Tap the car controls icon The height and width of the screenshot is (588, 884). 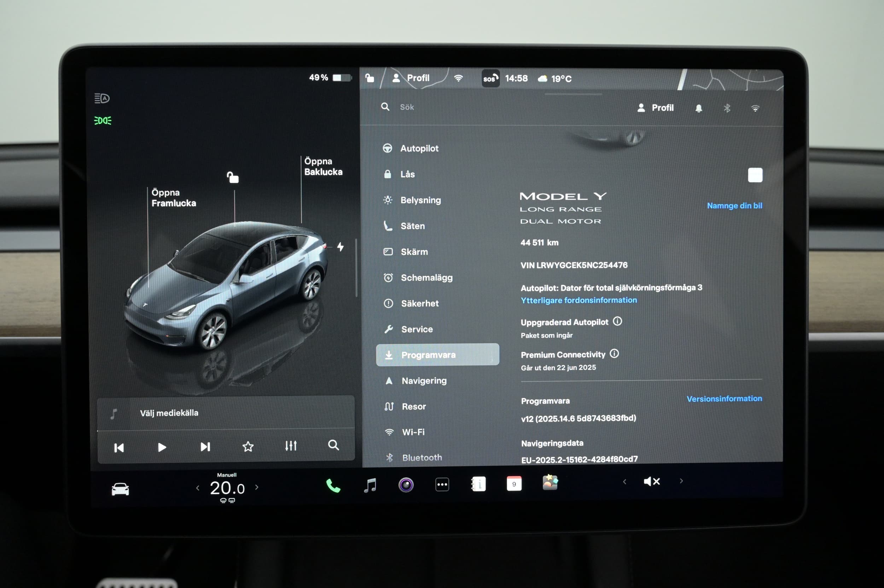[x=120, y=489]
